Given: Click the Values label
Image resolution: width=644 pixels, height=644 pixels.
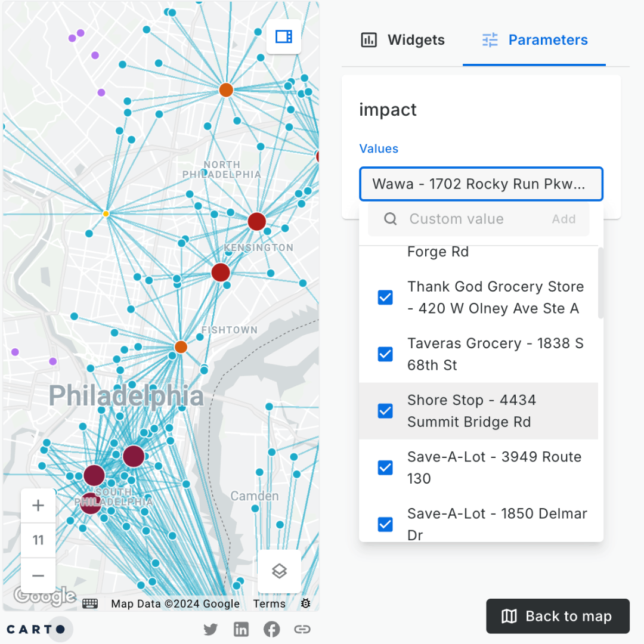Looking at the screenshot, I should (379, 148).
